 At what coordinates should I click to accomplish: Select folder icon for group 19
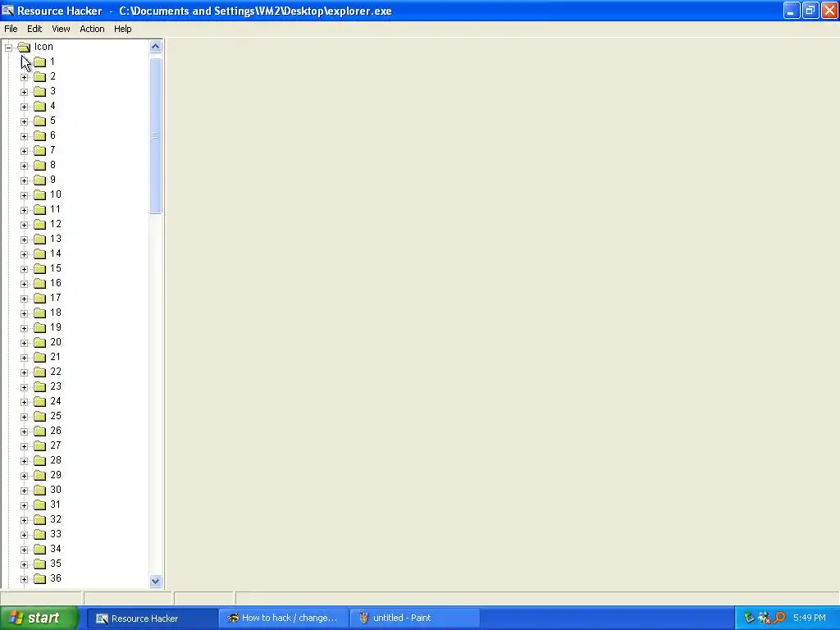coord(39,328)
